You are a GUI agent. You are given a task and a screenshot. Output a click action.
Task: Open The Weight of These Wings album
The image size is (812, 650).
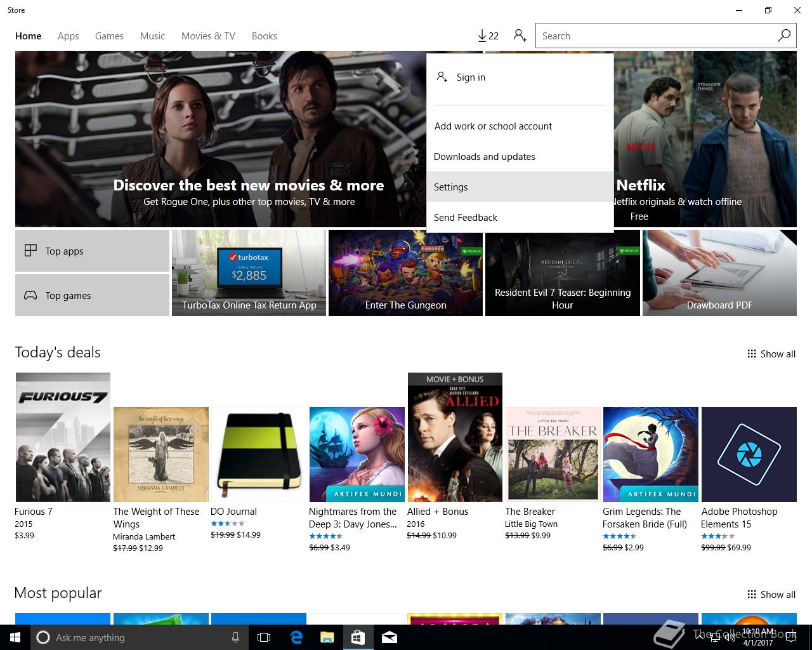tap(161, 454)
